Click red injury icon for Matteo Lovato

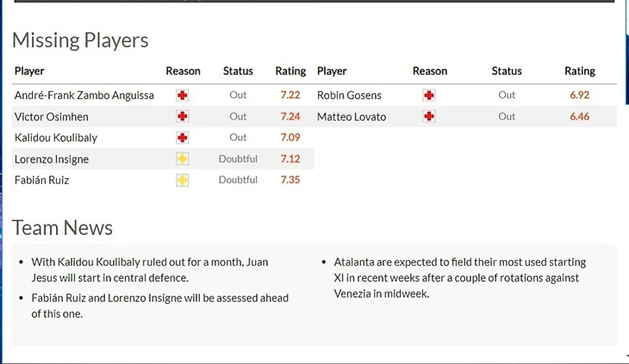[x=429, y=116]
